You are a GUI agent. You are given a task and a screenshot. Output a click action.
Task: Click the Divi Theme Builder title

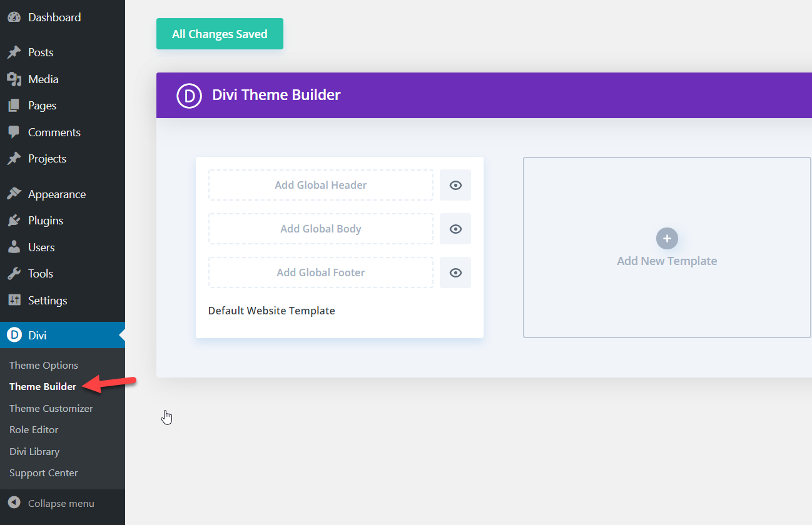pyautogui.click(x=277, y=95)
